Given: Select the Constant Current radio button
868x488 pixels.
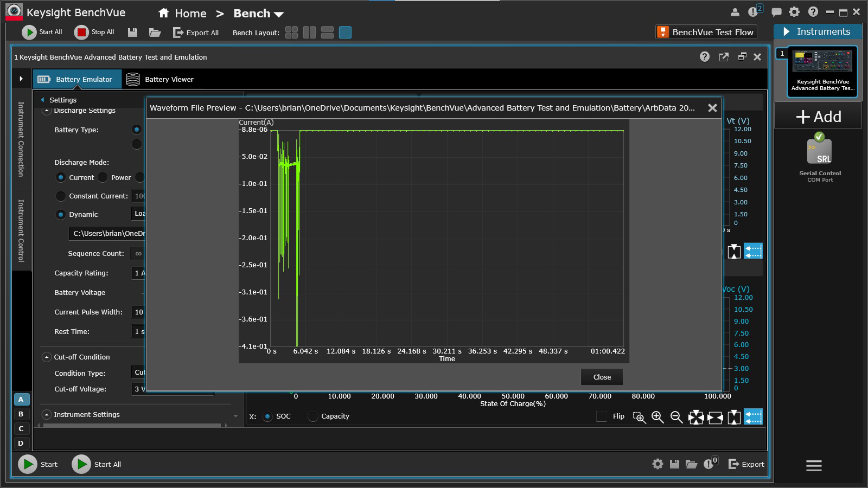Looking at the screenshot, I should tap(61, 196).
